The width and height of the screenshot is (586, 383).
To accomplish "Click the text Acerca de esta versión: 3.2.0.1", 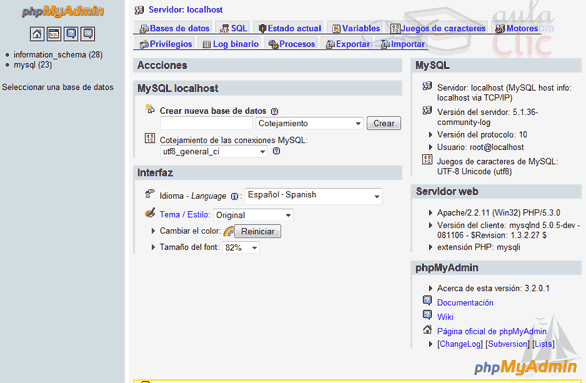I will [493, 288].
